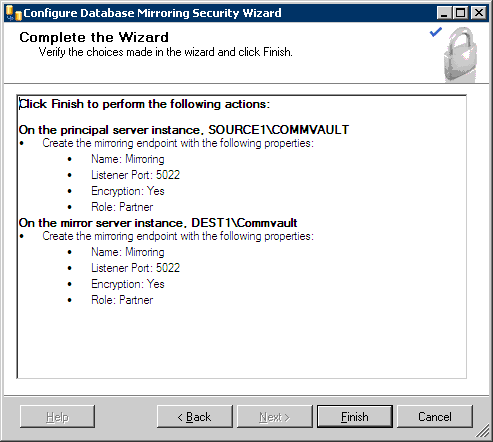Select the principal server instance SOURCE1\COMMVAULT line
This screenshot has height=442, width=493.
click(x=184, y=130)
